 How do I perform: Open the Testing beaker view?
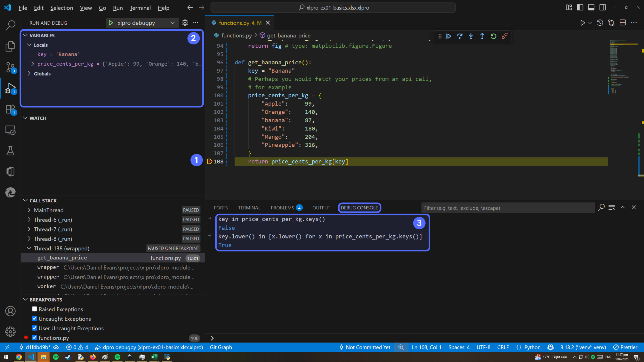(x=10, y=151)
